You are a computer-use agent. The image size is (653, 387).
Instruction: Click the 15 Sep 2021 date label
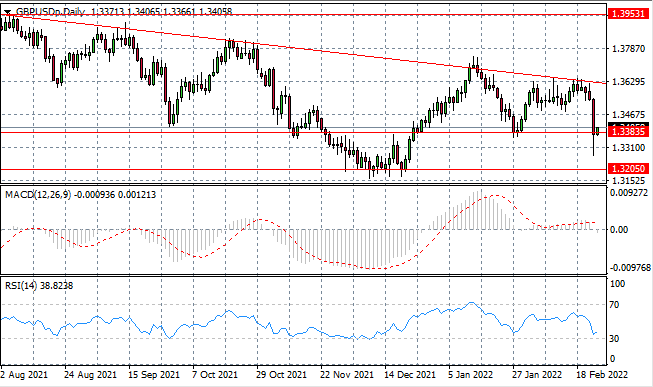154,375
